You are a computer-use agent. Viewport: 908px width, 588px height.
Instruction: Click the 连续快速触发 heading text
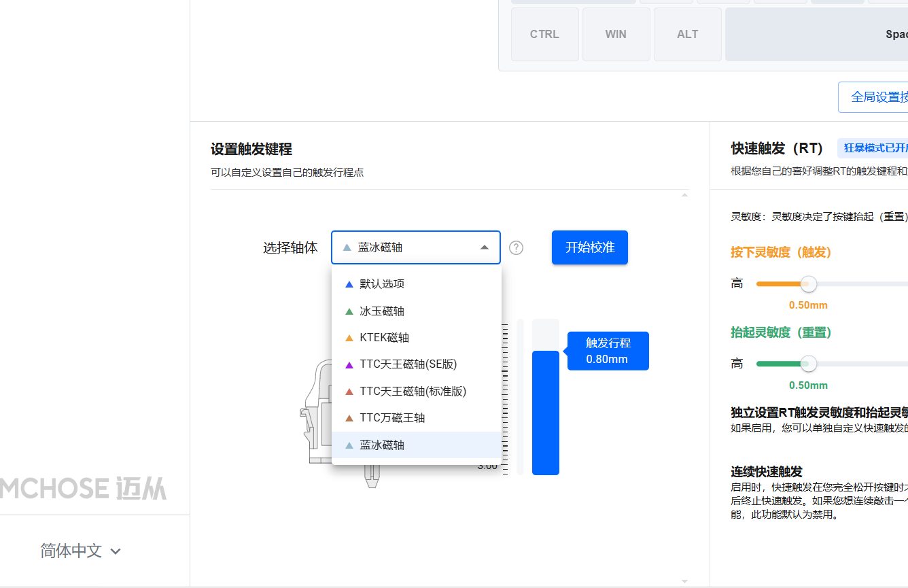767,472
